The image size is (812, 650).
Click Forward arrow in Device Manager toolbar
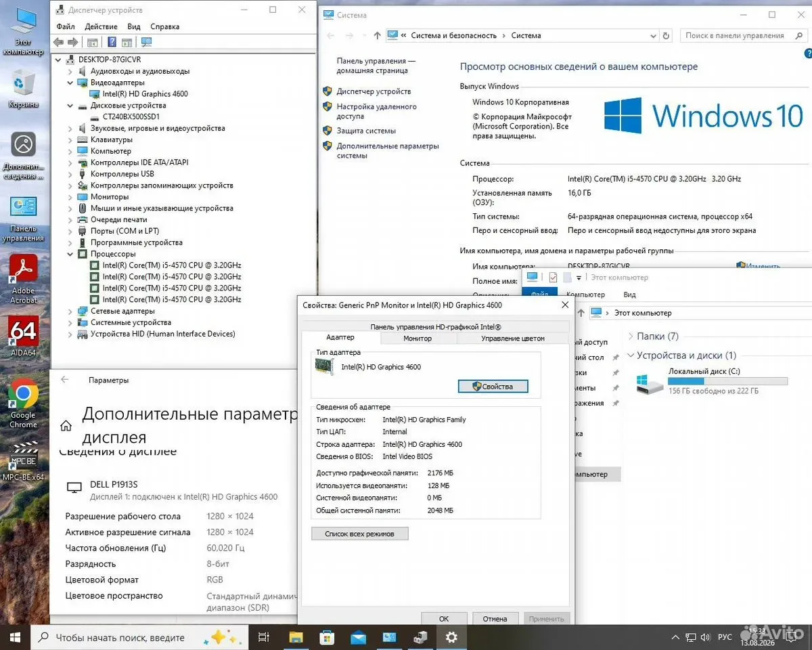point(72,42)
